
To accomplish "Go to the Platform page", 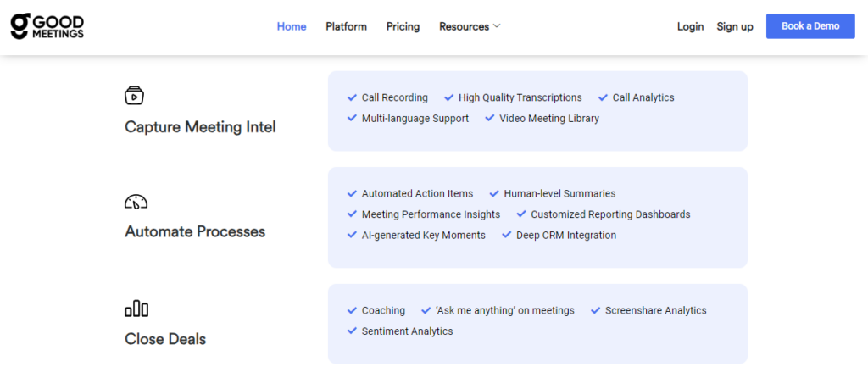I will pos(346,26).
